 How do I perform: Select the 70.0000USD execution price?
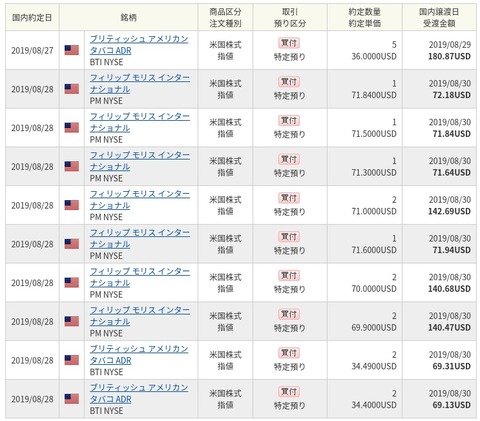(374, 289)
